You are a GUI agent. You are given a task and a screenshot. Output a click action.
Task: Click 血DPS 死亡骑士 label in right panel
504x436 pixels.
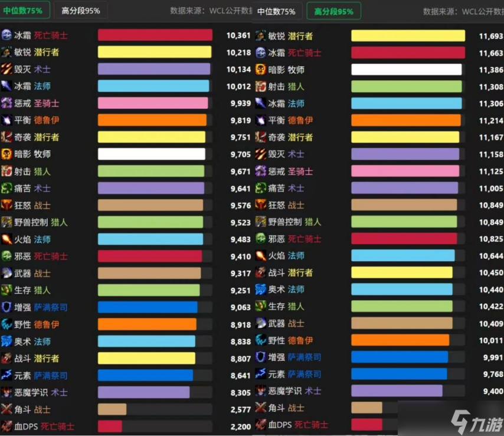tap(298, 425)
